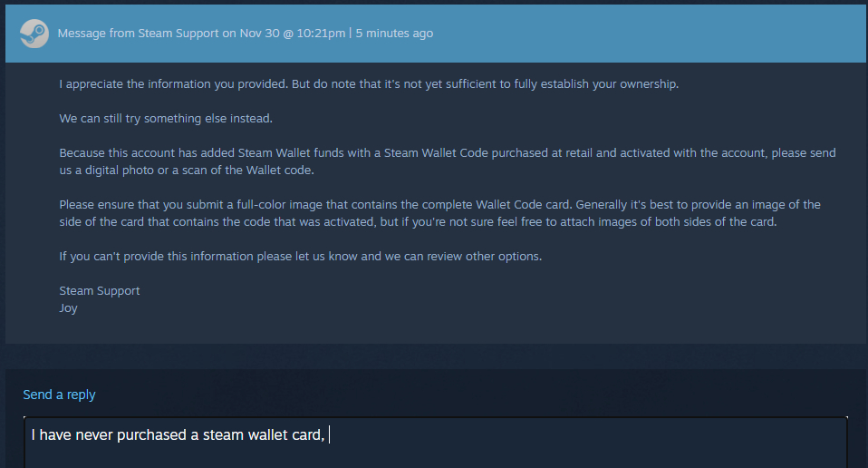This screenshot has height=468, width=868.
Task: Click the agent name "Joy"
Action: [x=69, y=307]
